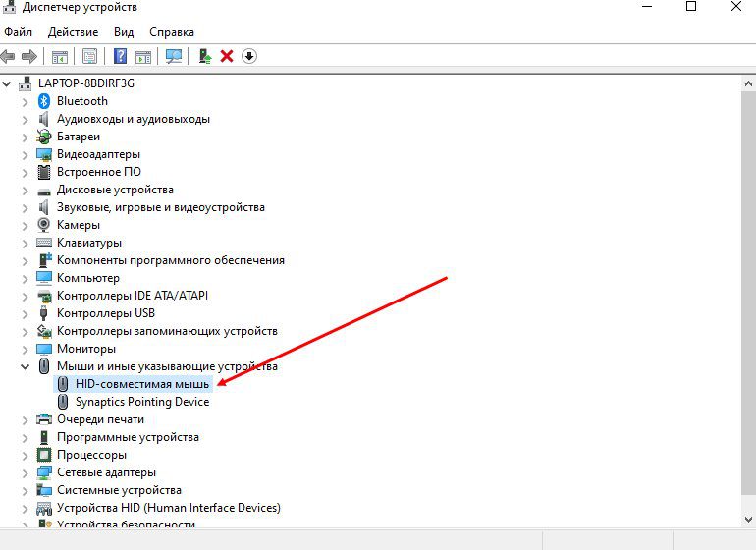Screen dimensions: 756x550
Task: Click the scrollbar down arrow
Action: pyautogui.click(x=748, y=520)
